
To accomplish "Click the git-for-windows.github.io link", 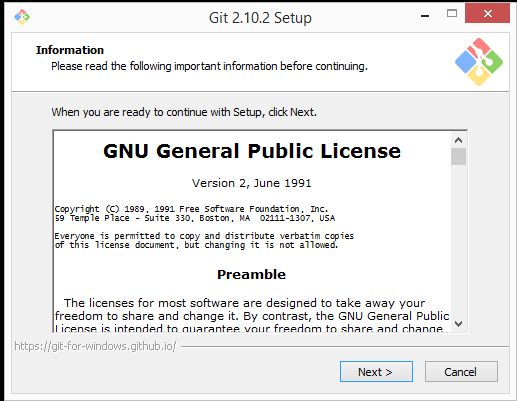I will point(95,346).
